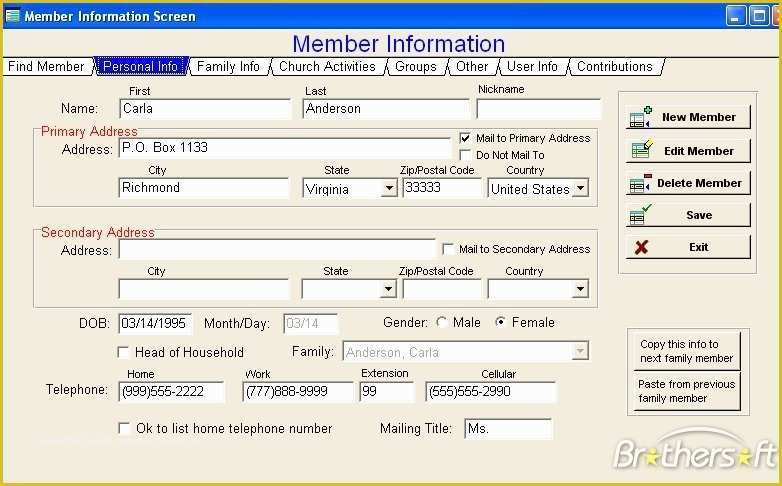Minimize the Member Information Screen window
Viewport: 782px width, 486px height.
(x=736, y=16)
